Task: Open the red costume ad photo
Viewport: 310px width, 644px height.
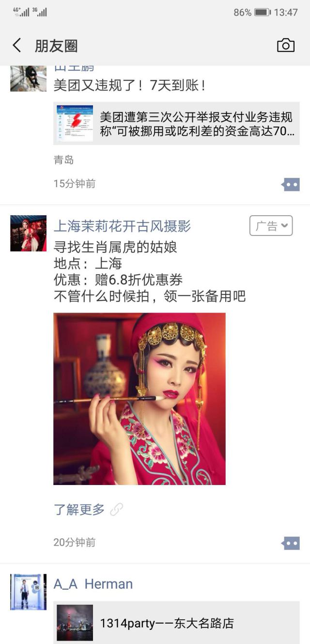Action: [139, 399]
